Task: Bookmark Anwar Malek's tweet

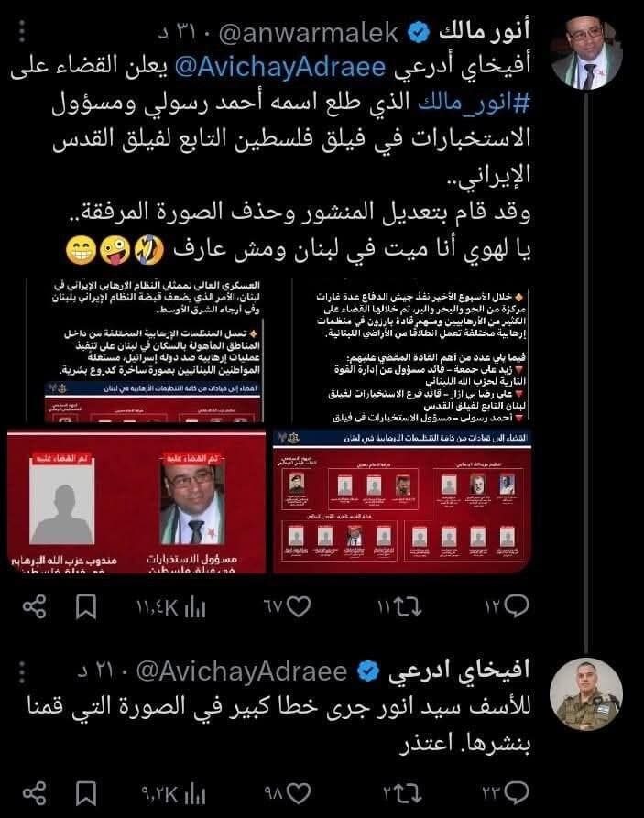Action: coord(86,607)
